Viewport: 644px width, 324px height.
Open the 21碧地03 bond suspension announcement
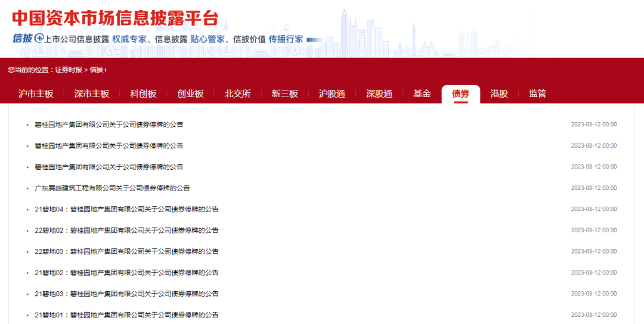tap(126, 294)
